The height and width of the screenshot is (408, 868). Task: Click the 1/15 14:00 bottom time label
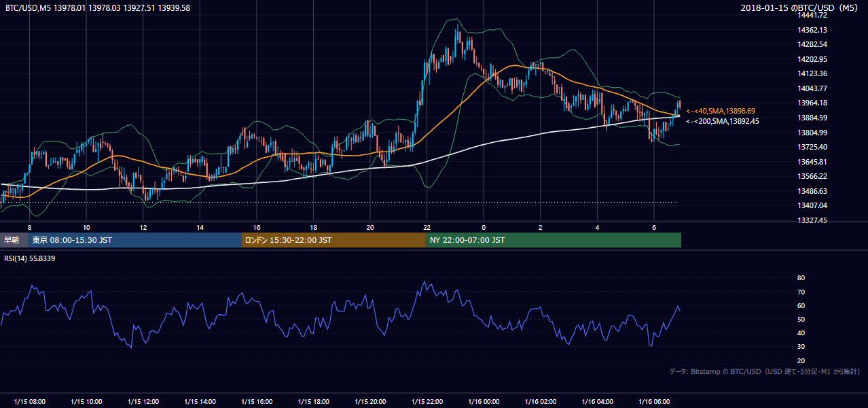(x=200, y=401)
